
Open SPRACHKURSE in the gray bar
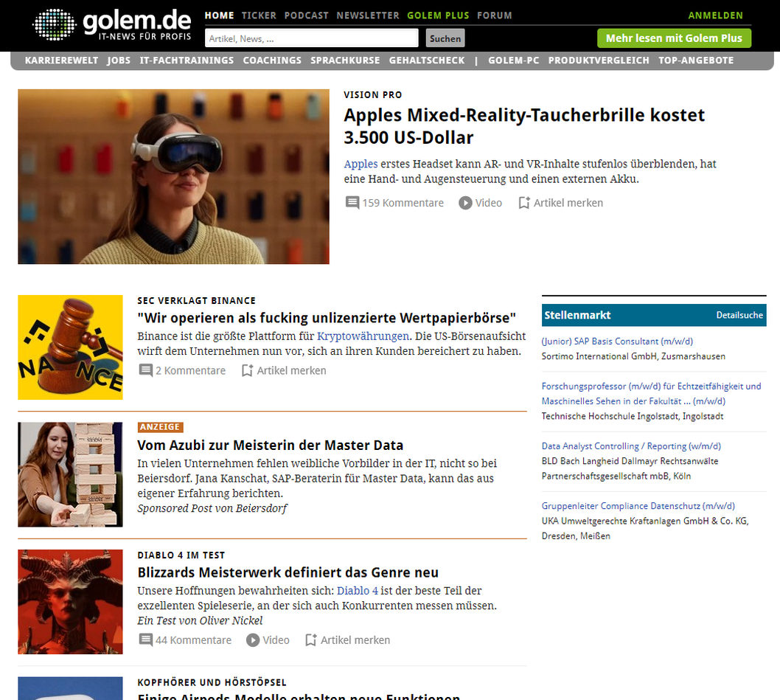(345, 60)
